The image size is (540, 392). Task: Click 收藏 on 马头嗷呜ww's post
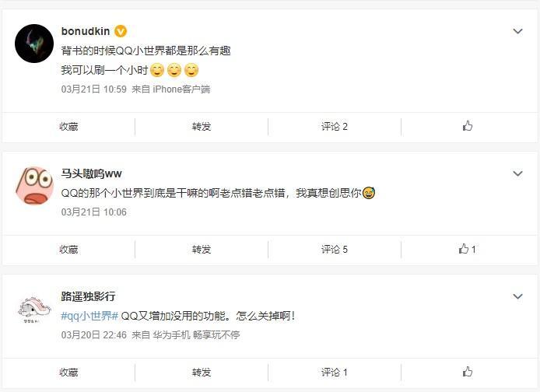click(68, 250)
